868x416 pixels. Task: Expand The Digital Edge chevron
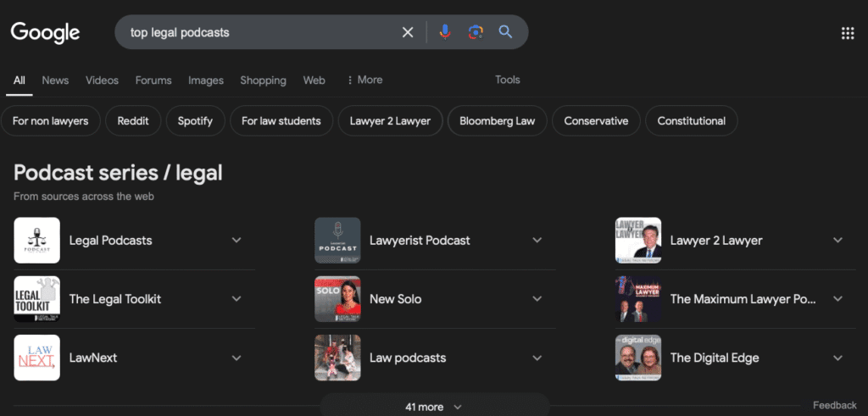837,358
